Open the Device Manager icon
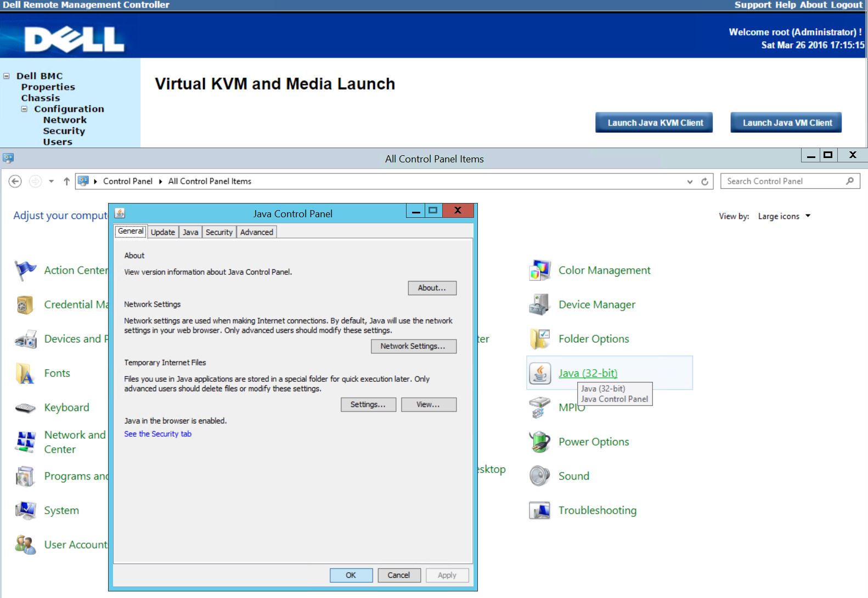 click(x=540, y=305)
